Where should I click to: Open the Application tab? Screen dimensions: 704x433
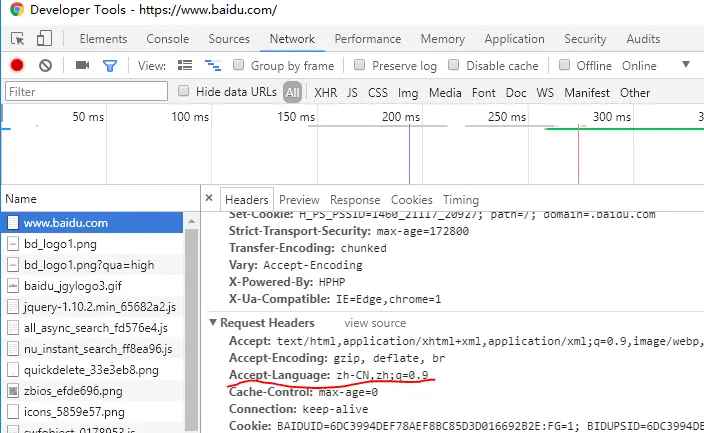515,39
